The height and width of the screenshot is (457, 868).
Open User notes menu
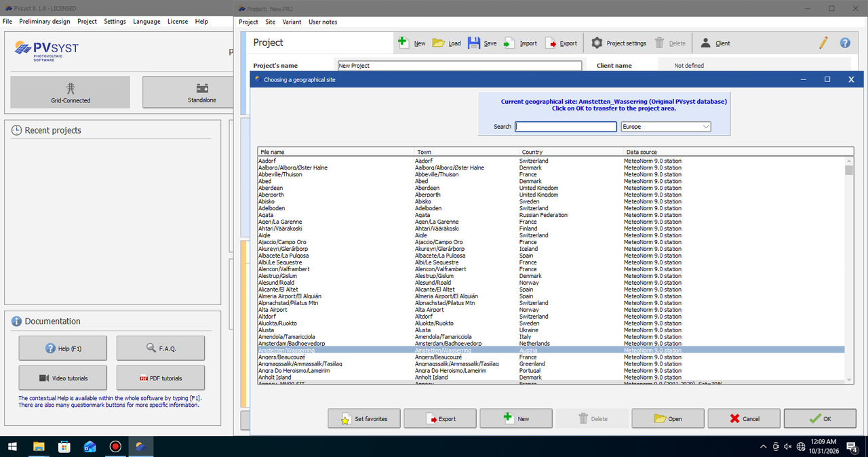(x=323, y=22)
